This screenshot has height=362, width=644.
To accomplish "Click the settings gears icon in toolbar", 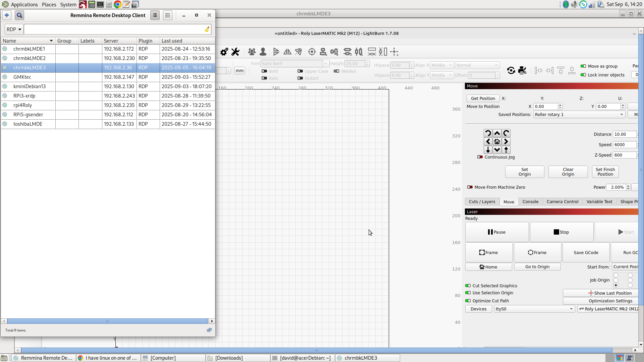I will point(224,52).
